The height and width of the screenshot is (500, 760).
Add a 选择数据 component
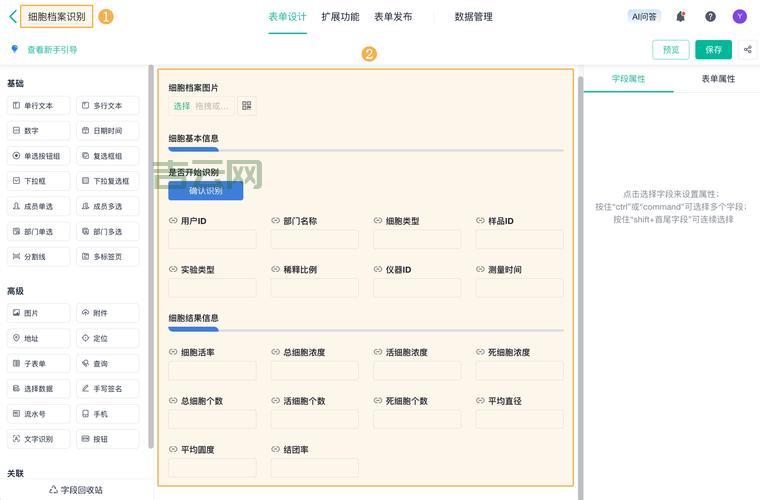point(38,389)
